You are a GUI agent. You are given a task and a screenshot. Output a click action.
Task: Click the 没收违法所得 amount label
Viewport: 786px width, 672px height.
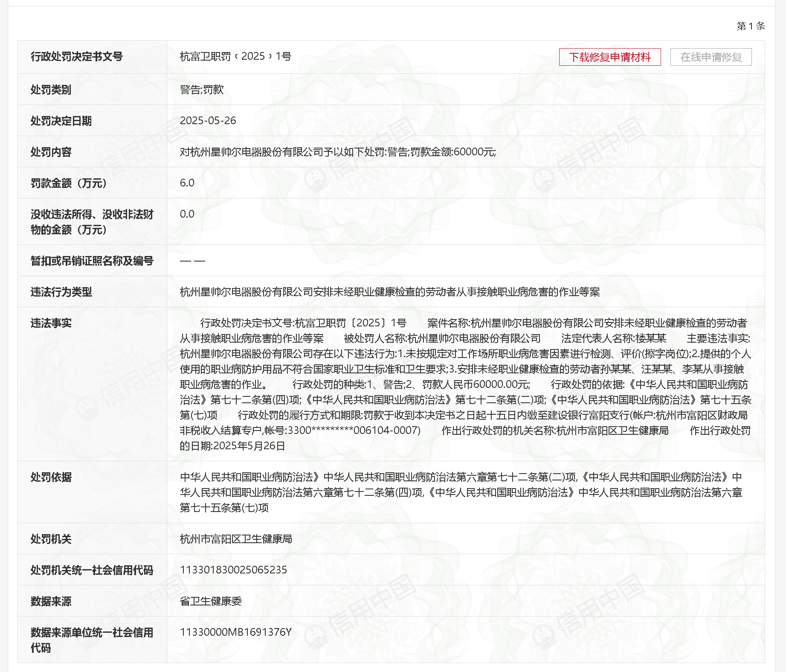pos(92,222)
